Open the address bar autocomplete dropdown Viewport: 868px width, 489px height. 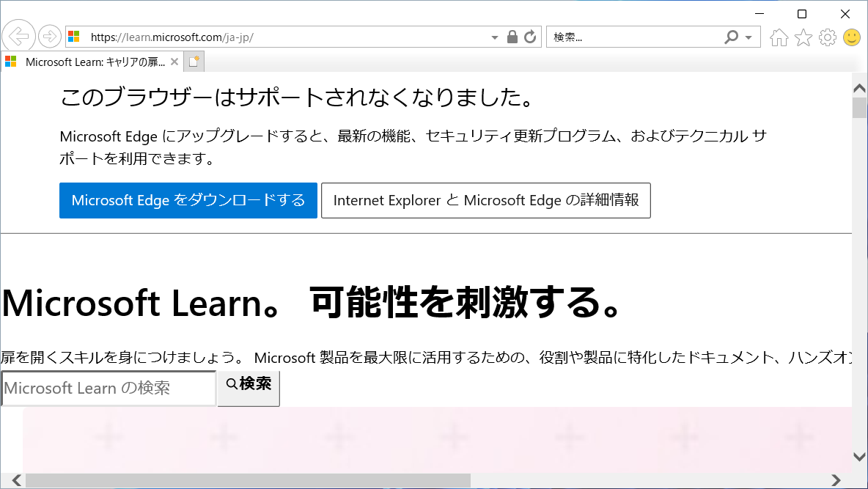494,37
